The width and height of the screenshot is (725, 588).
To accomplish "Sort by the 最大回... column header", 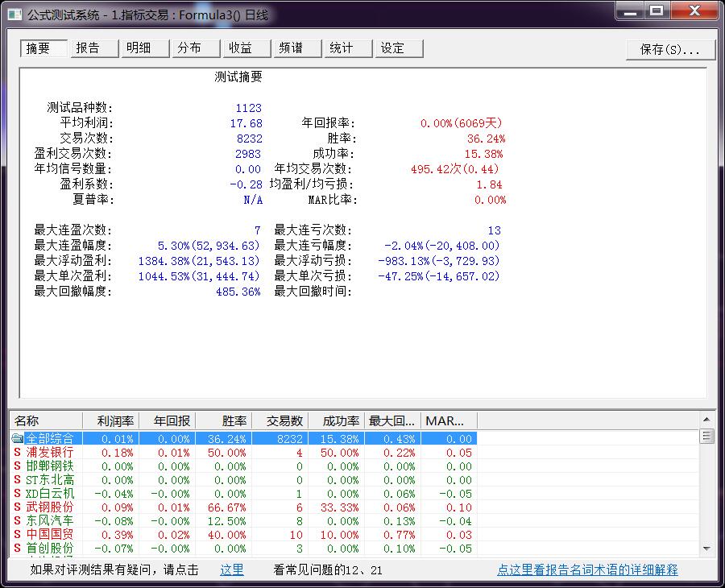I will point(392,421).
